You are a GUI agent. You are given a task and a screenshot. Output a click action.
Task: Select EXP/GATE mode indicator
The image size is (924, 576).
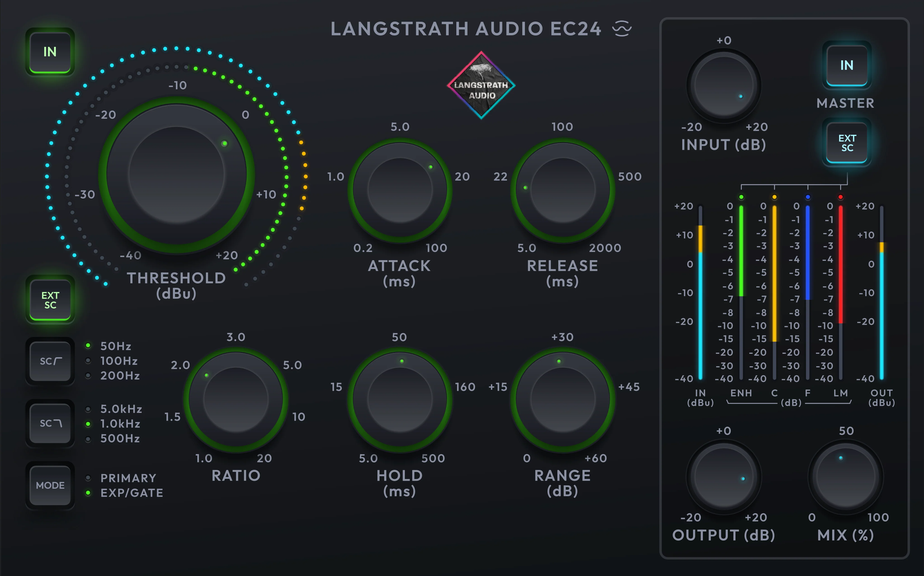click(124, 493)
